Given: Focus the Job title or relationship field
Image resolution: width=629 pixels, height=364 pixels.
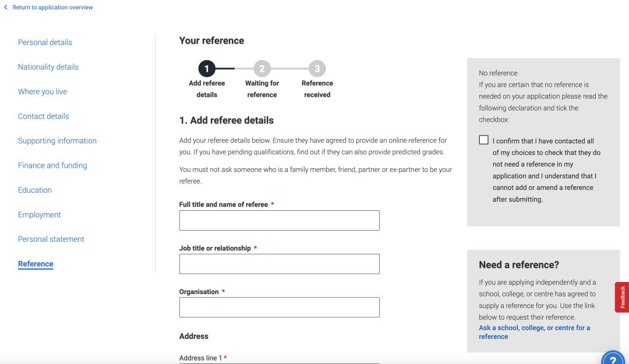Looking at the screenshot, I should [x=279, y=264].
